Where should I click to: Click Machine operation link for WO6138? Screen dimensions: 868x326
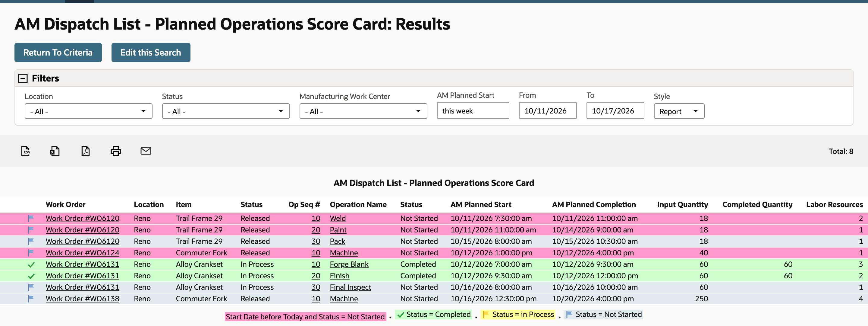pos(344,299)
